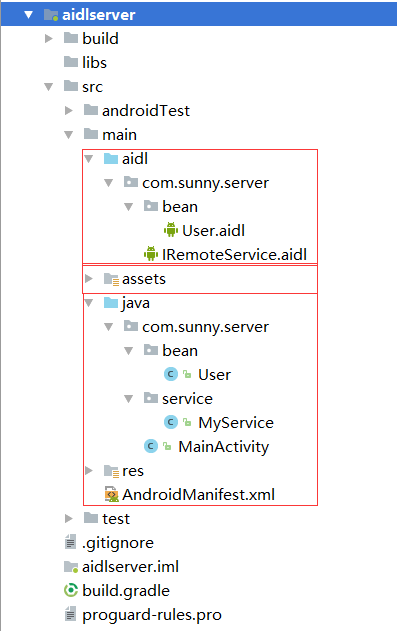Select the androidTest folder label

tap(146, 111)
